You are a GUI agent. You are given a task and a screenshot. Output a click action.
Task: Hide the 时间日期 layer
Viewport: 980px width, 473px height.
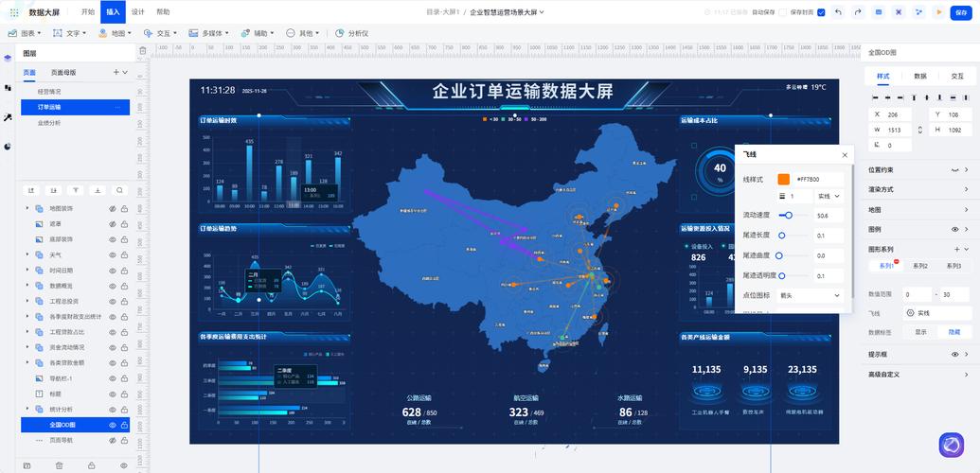coord(113,271)
